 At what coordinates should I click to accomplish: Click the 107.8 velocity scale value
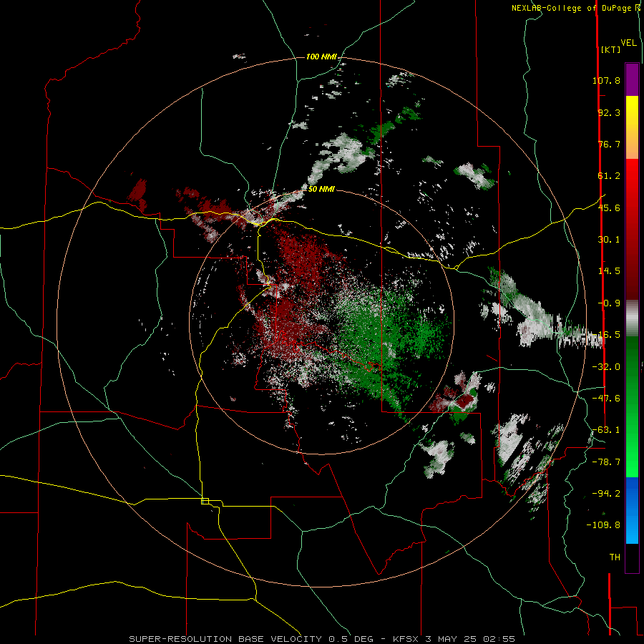click(x=606, y=80)
